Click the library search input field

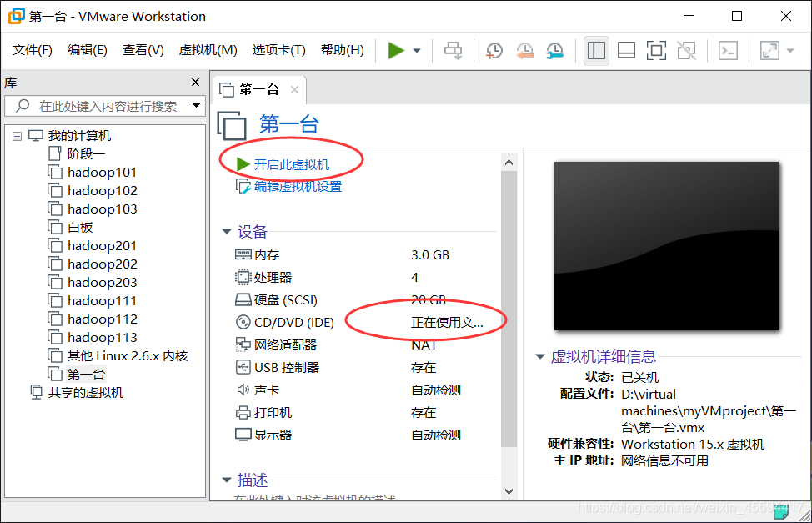click(104, 106)
